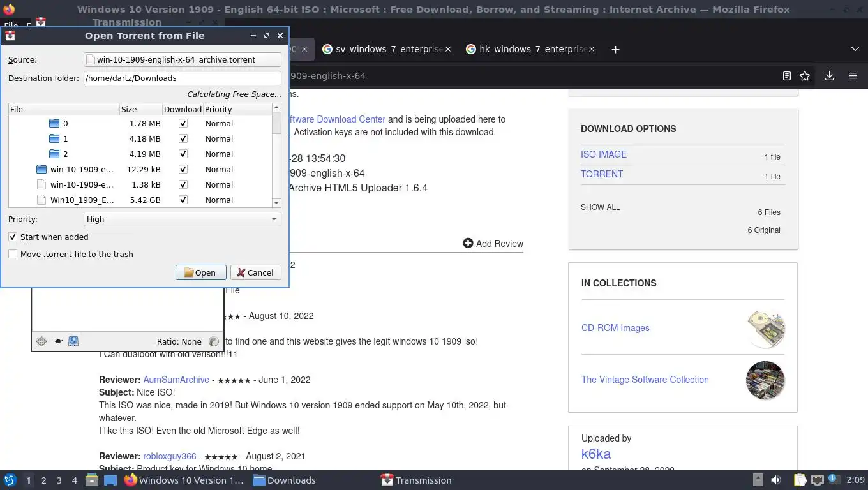Open the clipboard manager tray icon
Image resolution: width=868 pixels, height=490 pixels.
point(800,480)
